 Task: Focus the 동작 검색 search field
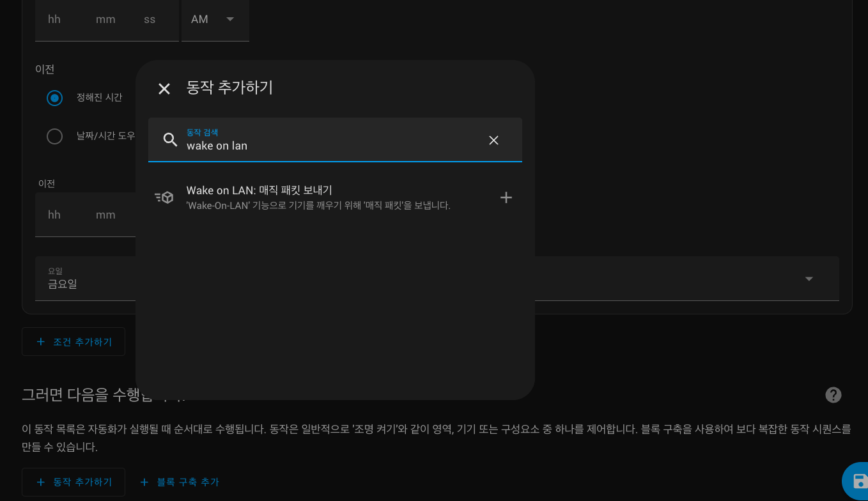[x=332, y=146]
